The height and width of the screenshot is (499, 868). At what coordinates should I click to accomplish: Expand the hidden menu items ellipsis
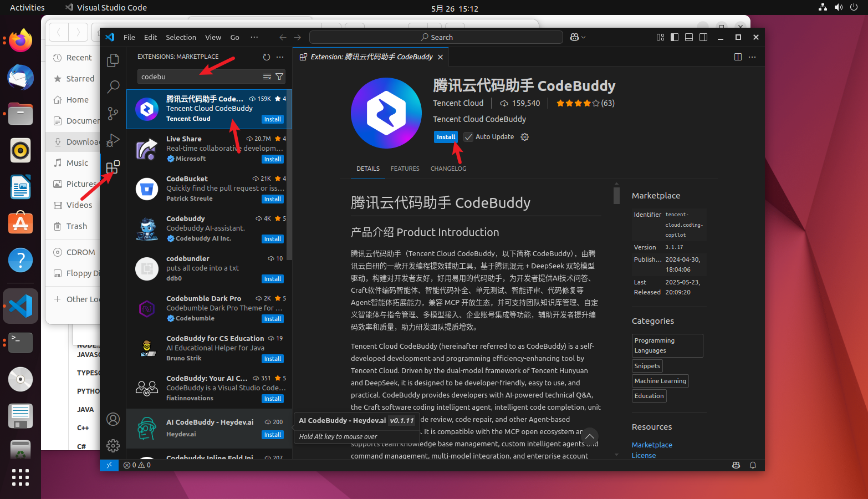pyautogui.click(x=254, y=37)
